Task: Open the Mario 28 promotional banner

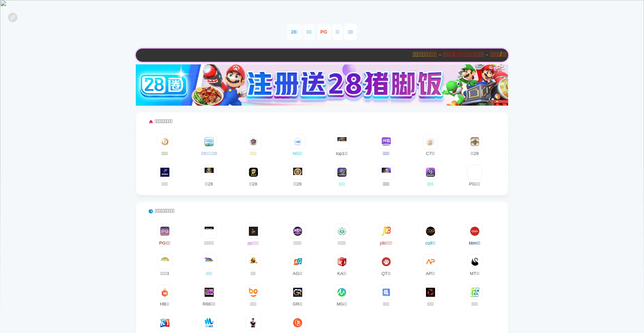Action: [x=322, y=85]
